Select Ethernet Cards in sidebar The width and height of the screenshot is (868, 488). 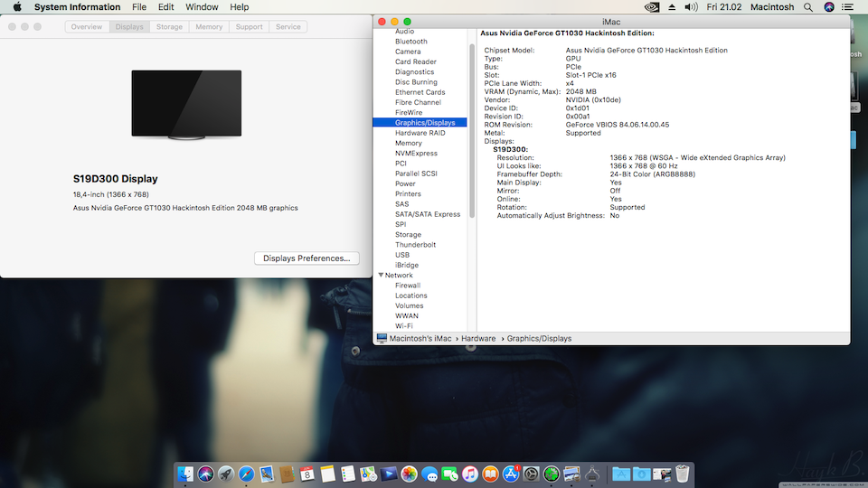tap(420, 92)
